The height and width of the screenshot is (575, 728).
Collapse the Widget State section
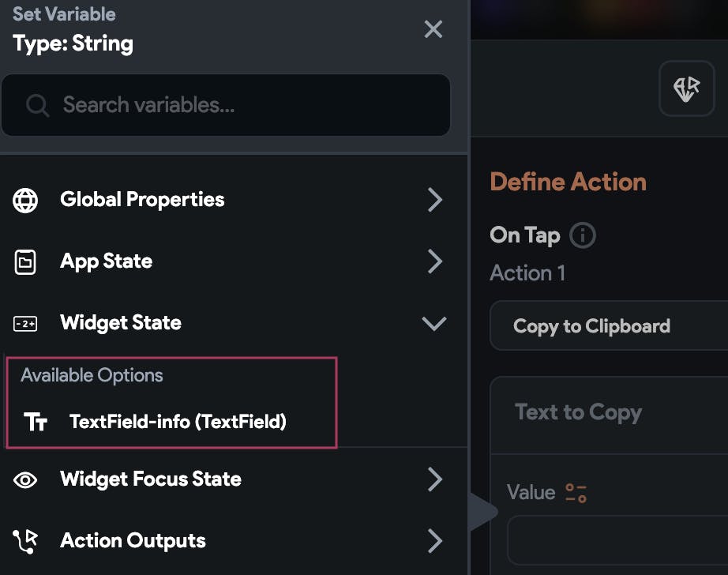tap(434, 323)
